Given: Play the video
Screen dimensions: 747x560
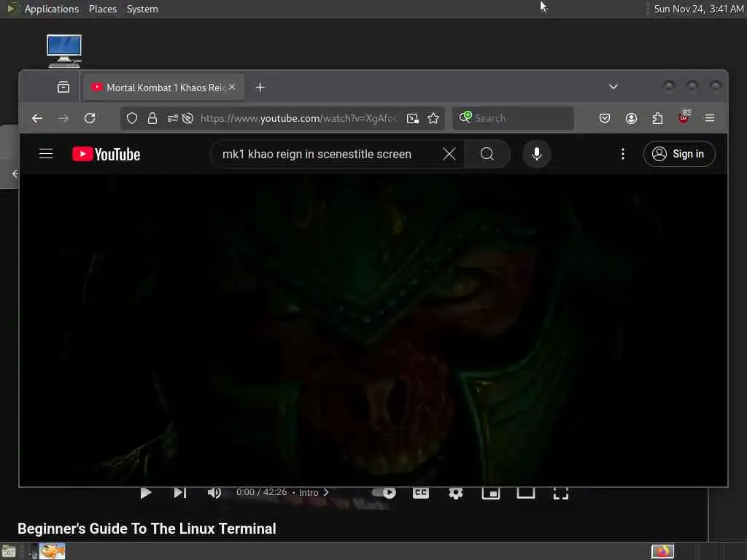Looking at the screenshot, I should (x=146, y=493).
